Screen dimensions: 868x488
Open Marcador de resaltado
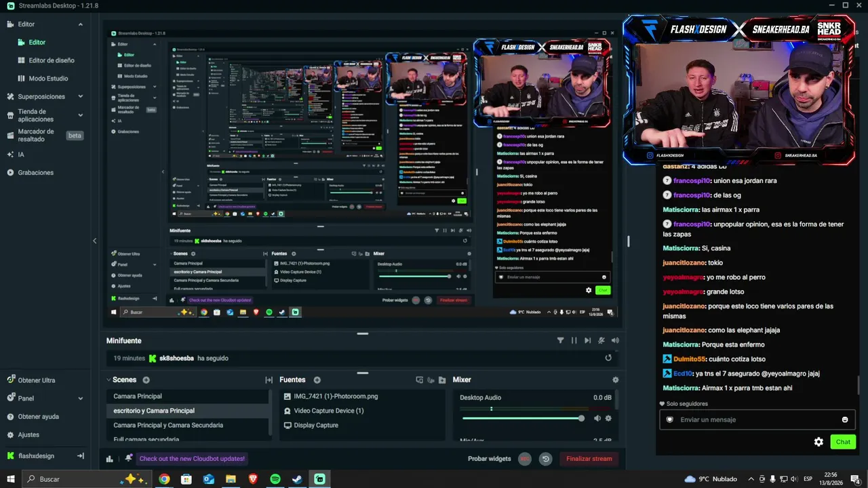(36, 136)
